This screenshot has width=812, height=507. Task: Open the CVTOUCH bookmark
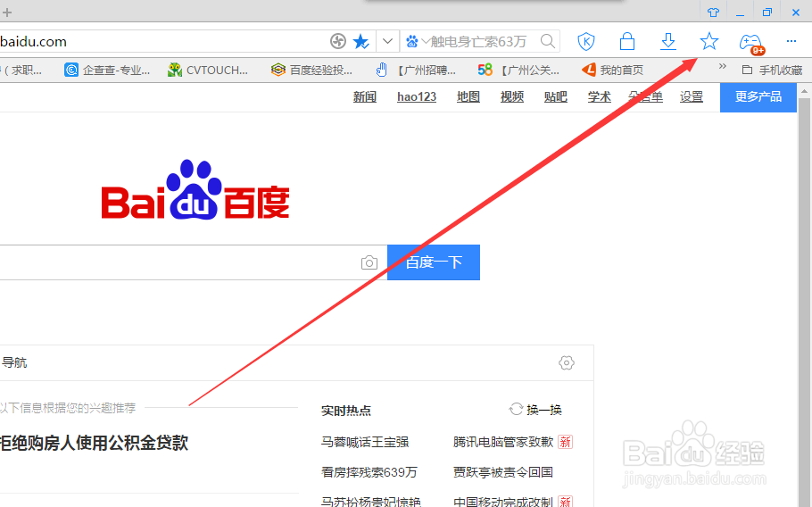point(208,70)
